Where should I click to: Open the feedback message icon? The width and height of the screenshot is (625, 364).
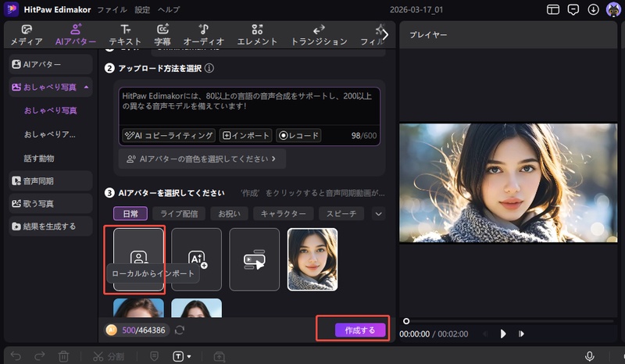pos(573,9)
